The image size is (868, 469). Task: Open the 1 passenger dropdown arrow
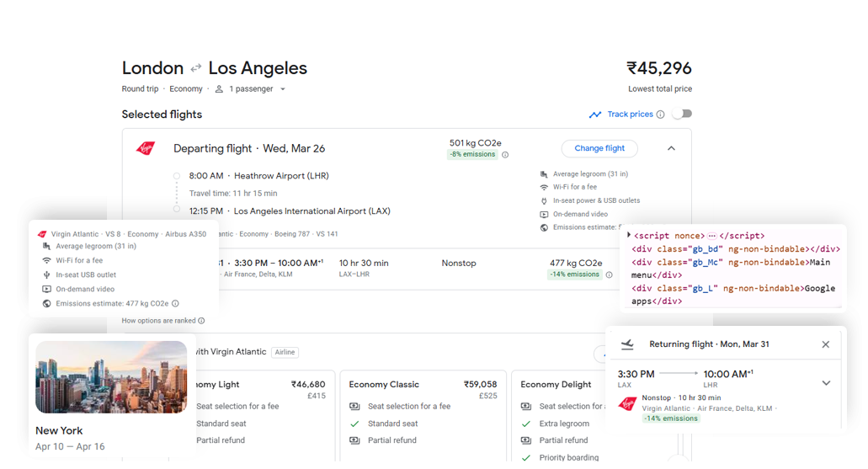point(282,88)
